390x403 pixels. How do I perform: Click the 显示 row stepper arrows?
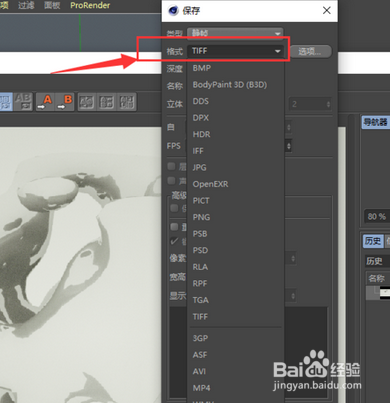(293, 296)
